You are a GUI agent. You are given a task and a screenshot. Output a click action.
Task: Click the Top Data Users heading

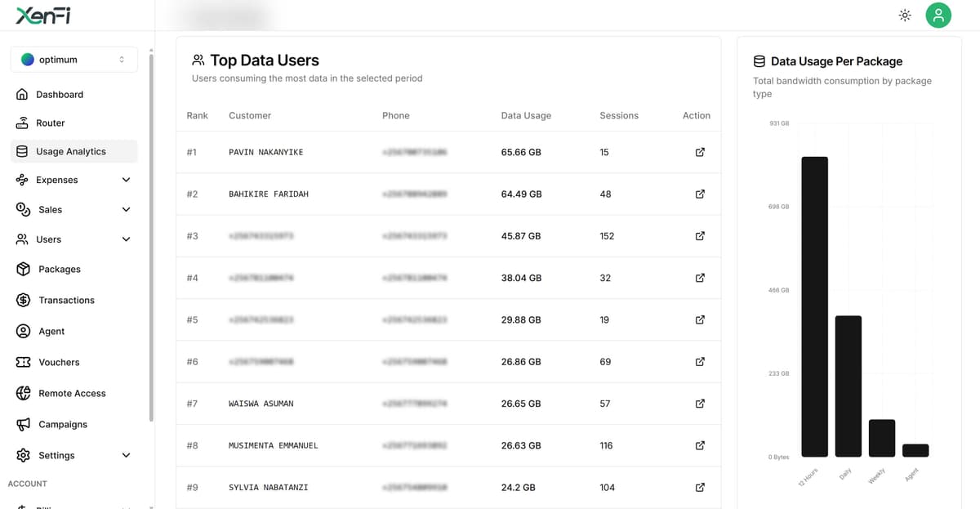265,60
